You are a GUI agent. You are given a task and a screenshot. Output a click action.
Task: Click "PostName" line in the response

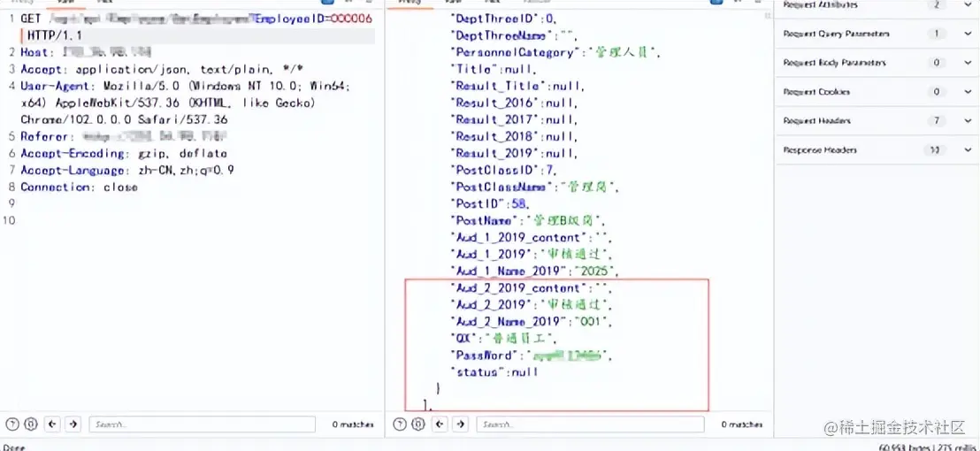pyautogui.click(x=529, y=221)
